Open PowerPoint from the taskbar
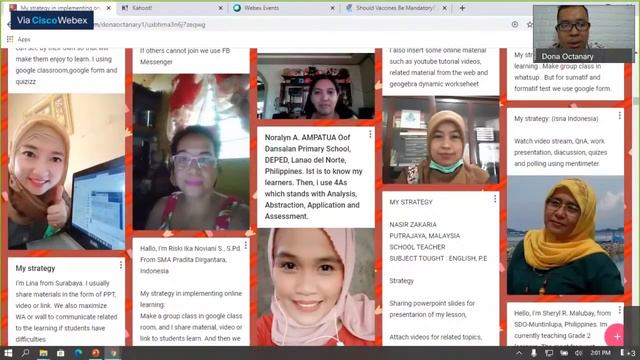This screenshot has height=360, width=640. click(96, 353)
